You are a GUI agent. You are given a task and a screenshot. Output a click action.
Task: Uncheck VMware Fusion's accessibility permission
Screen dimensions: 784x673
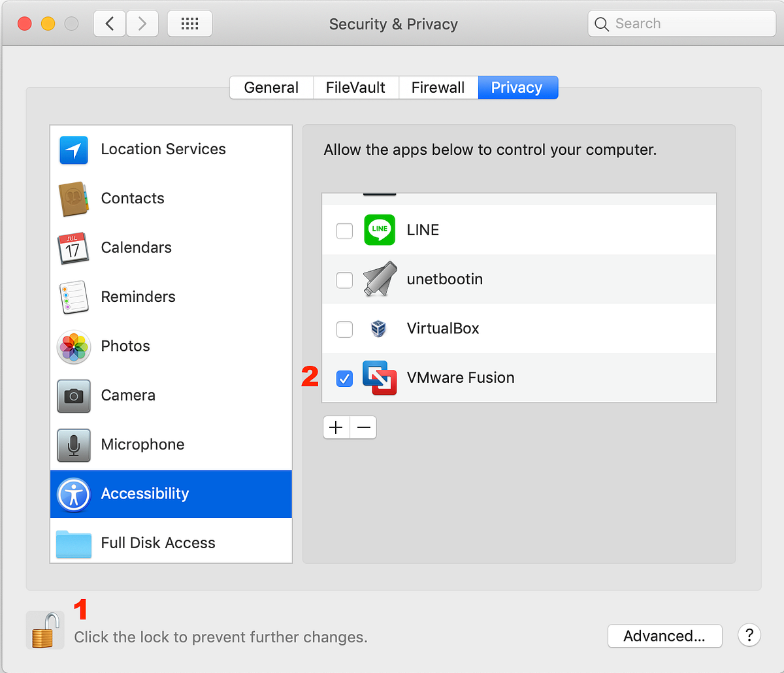[x=344, y=378]
